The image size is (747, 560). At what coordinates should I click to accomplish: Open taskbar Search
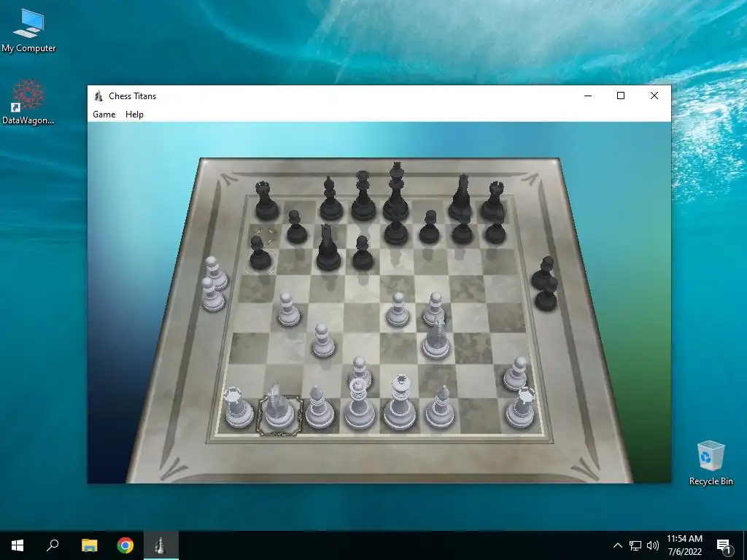pyautogui.click(x=53, y=545)
